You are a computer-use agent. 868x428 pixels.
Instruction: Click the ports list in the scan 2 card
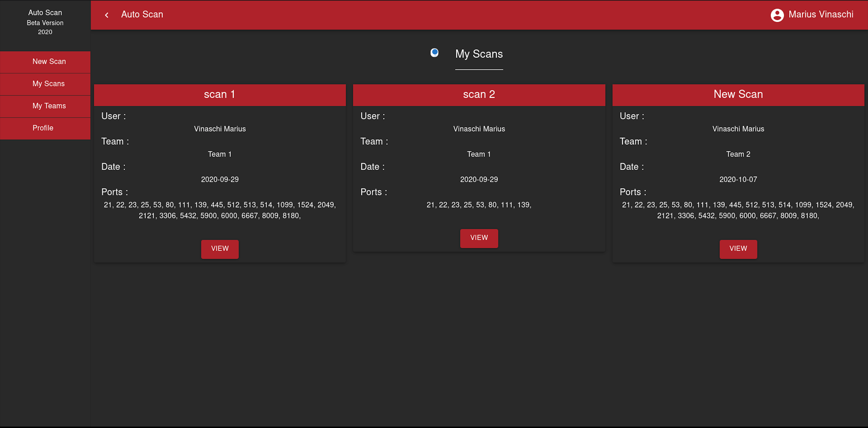(479, 205)
